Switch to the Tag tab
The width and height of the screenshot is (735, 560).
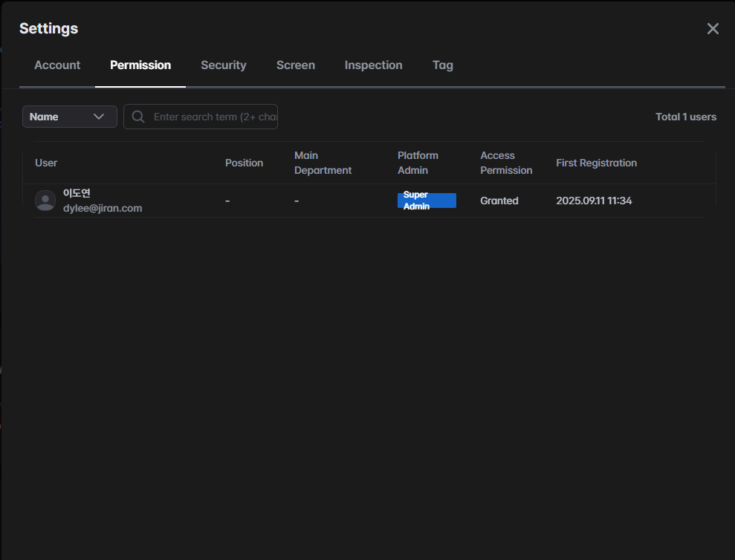point(443,65)
